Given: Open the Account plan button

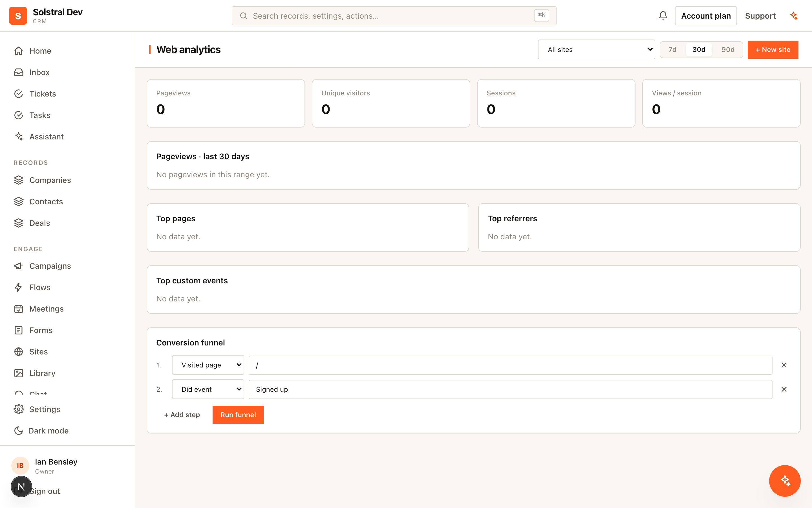Looking at the screenshot, I should point(706,16).
